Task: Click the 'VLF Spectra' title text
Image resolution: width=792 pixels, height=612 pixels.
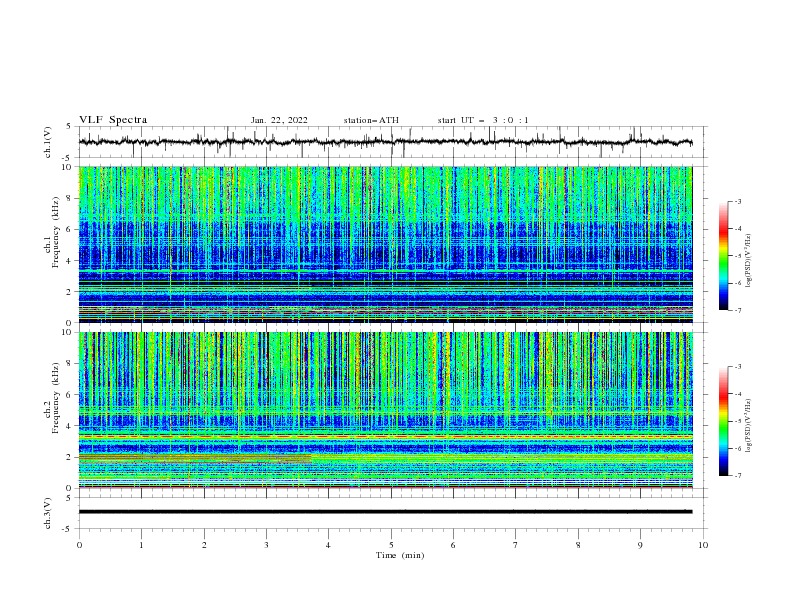Action: click(113, 120)
